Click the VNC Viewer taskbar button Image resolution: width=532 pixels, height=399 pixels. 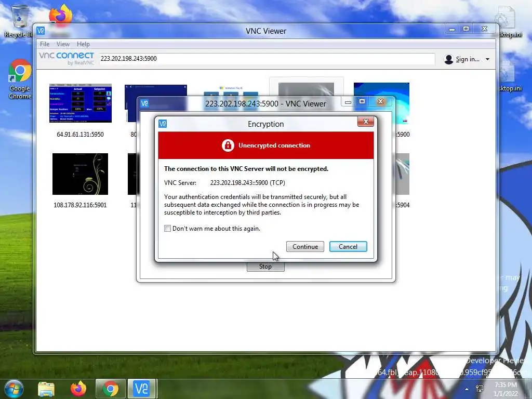coord(141,389)
